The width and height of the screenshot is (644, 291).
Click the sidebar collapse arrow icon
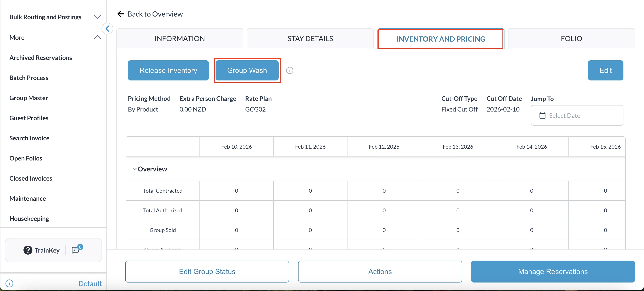108,28
